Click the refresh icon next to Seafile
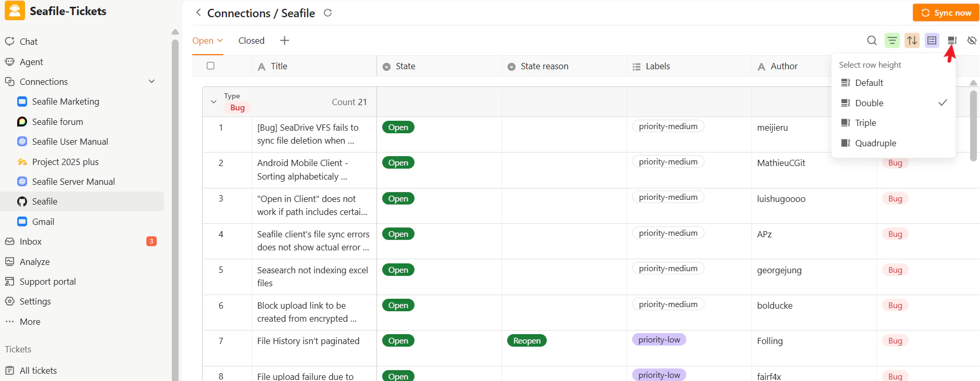Viewport: 980px width, 381px height. tap(328, 12)
